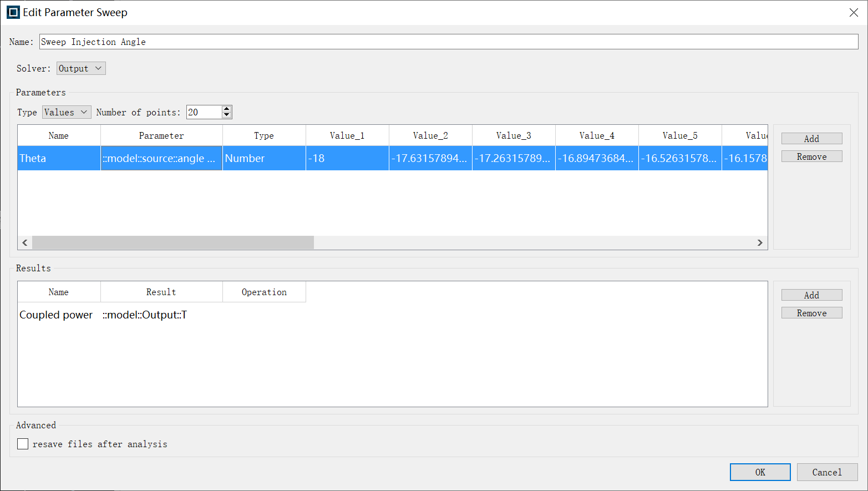Image resolution: width=868 pixels, height=491 pixels.
Task: Click the left arrow of the horizontal scrollbar
Action: pyautogui.click(x=25, y=242)
